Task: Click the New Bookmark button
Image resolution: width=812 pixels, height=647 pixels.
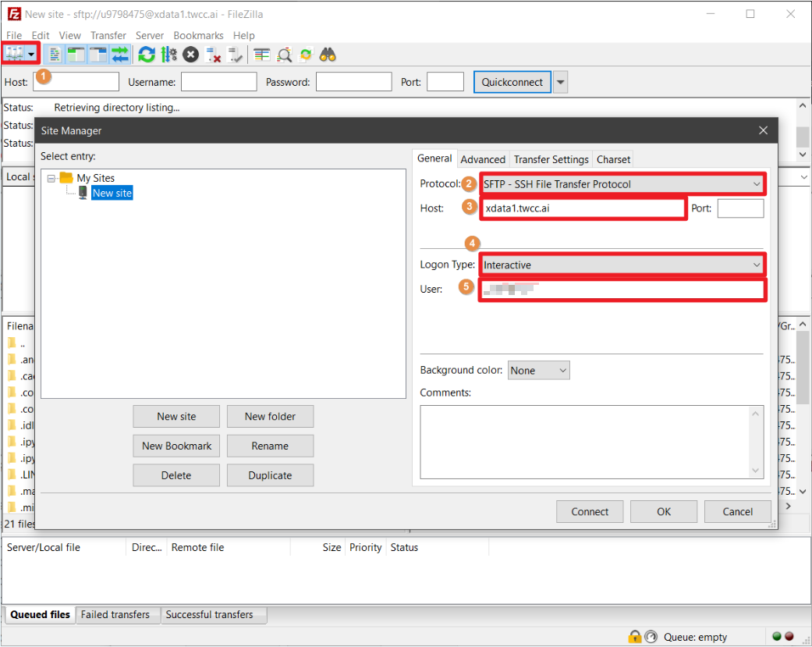Action: 176,446
